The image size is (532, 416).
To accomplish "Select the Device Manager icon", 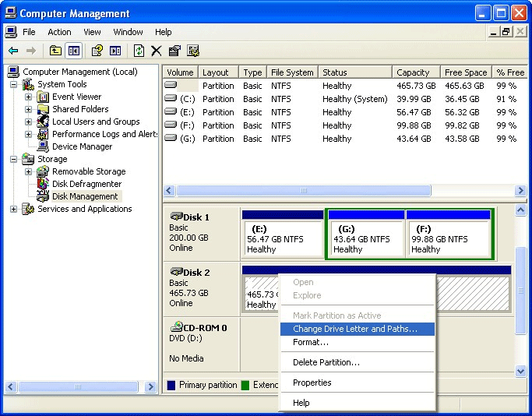I will pyautogui.click(x=43, y=146).
